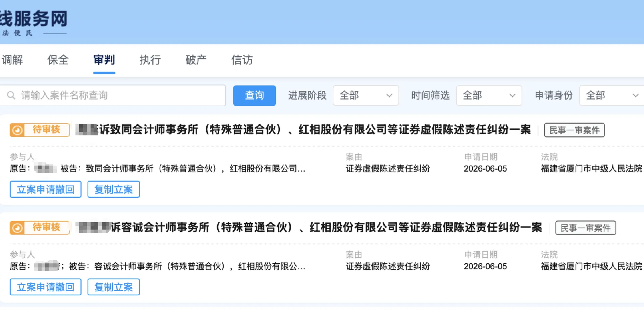Image resolution: width=644 pixels, height=310 pixels.
Task: Switch to the 保全 tab
Action: [x=58, y=60]
